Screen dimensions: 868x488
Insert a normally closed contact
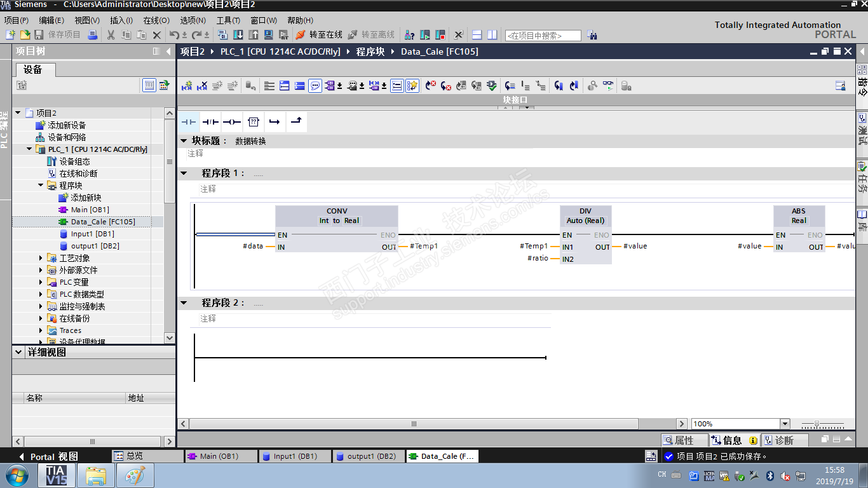[210, 121]
